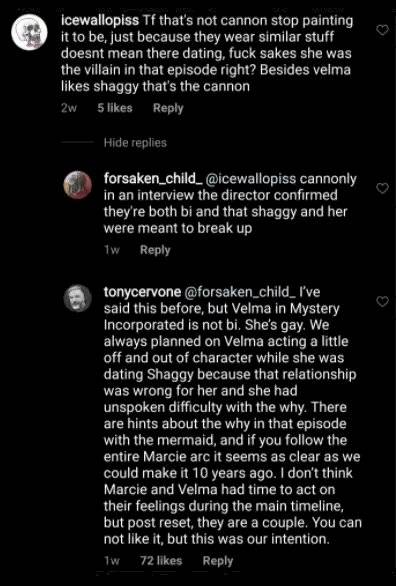Like icewallopiss comment with heart icon
This screenshot has height=586, width=396.
pos(382,30)
